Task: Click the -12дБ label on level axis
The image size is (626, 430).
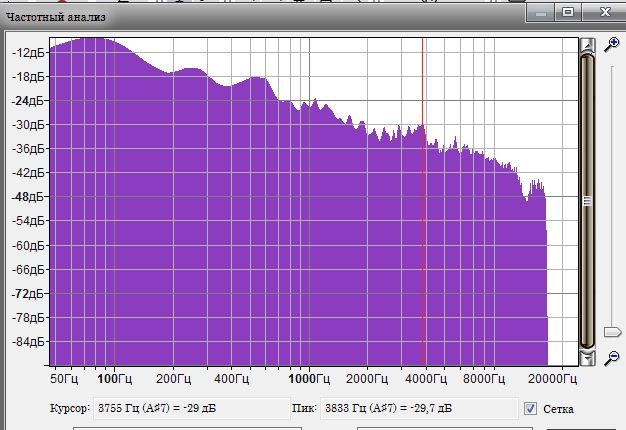Action: (25, 53)
